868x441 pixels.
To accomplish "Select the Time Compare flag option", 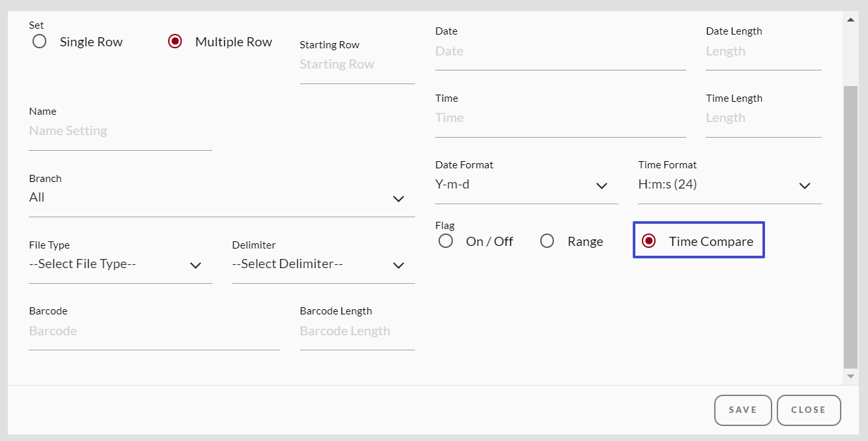I will click(x=648, y=241).
